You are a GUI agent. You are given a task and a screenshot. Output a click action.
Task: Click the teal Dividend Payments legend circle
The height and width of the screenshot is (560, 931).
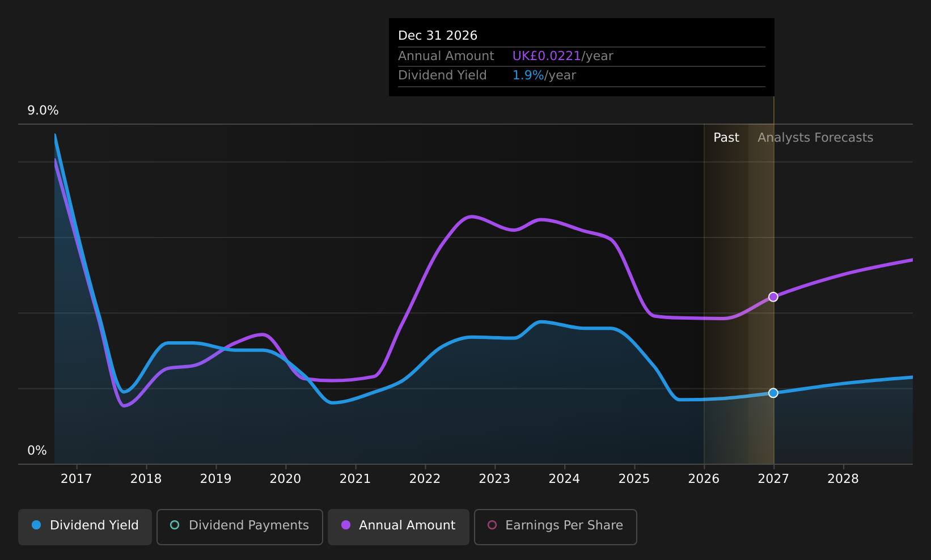pos(175,525)
